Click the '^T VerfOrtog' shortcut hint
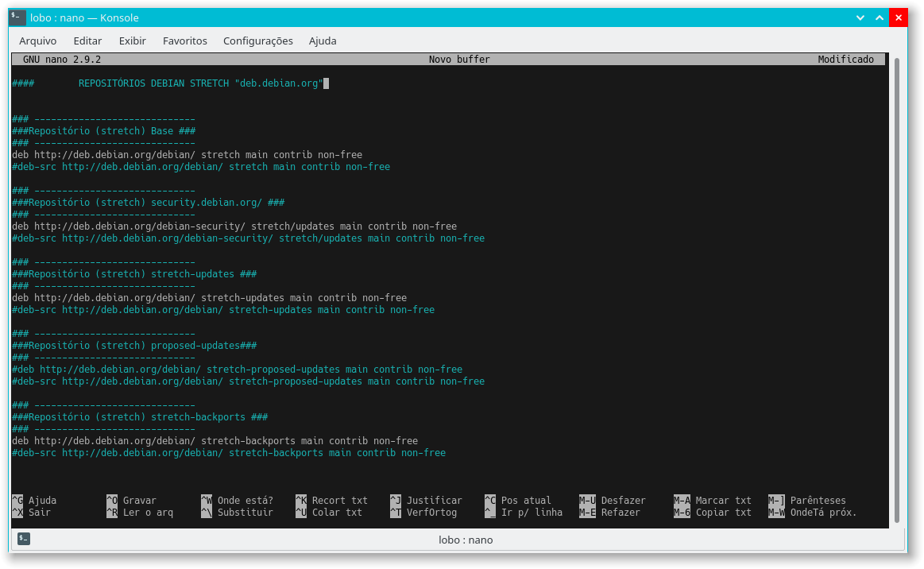Image resolution: width=924 pixels, height=569 pixels. 423,513
